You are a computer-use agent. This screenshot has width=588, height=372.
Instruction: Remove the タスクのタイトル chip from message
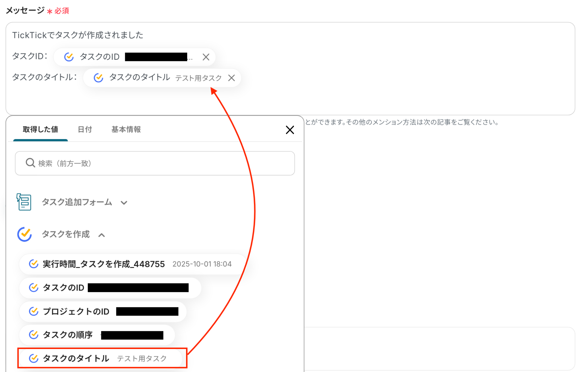click(x=231, y=78)
